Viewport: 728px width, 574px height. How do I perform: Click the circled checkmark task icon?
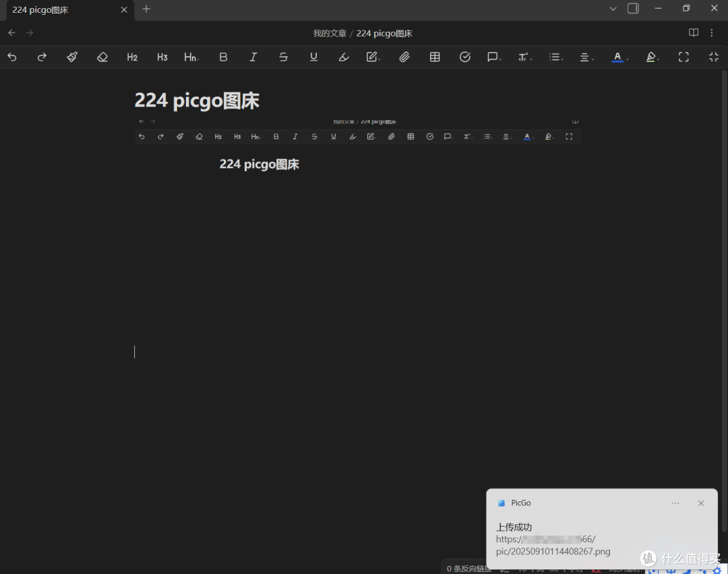[464, 57]
